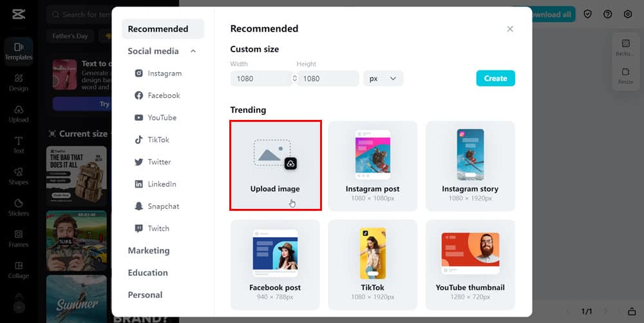Screen dimensions: 644x323
Task: Open the TikTok size presets
Action: click(151, 140)
